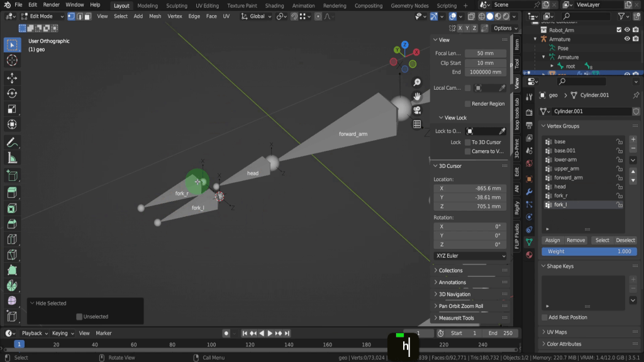Image resolution: width=644 pixels, height=362 pixels.
Task: Open the Render menu
Action: tap(51, 5)
